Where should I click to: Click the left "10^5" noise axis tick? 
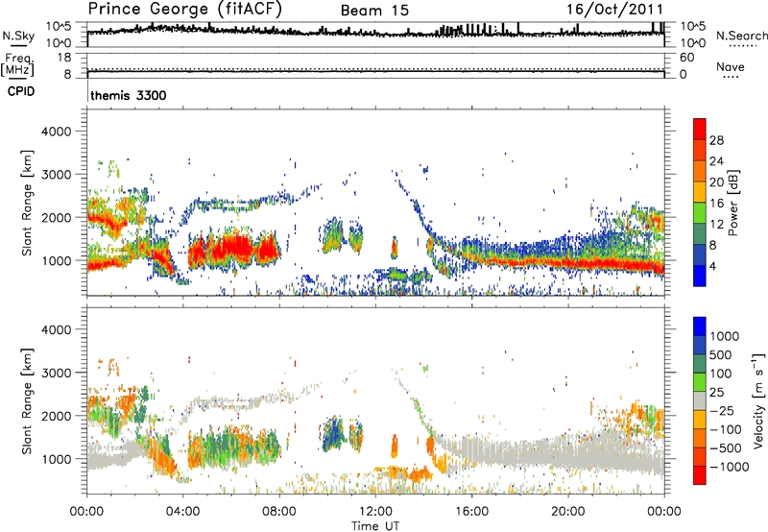[x=59, y=27]
